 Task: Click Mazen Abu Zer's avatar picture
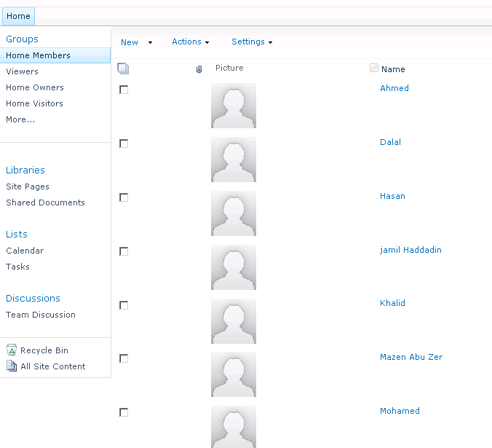(234, 374)
